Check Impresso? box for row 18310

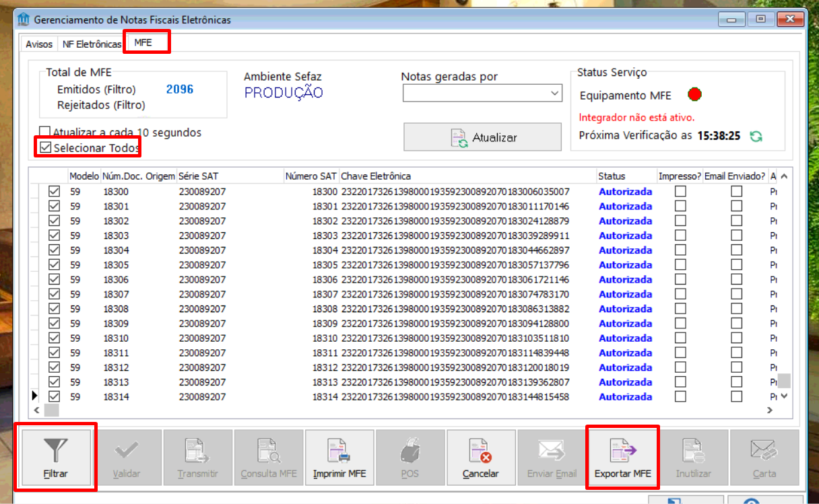[x=681, y=338]
